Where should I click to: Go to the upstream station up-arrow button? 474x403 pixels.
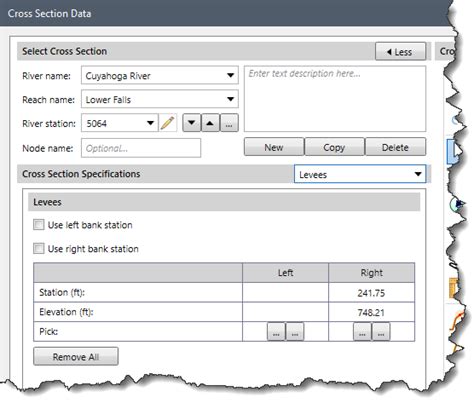(x=210, y=123)
